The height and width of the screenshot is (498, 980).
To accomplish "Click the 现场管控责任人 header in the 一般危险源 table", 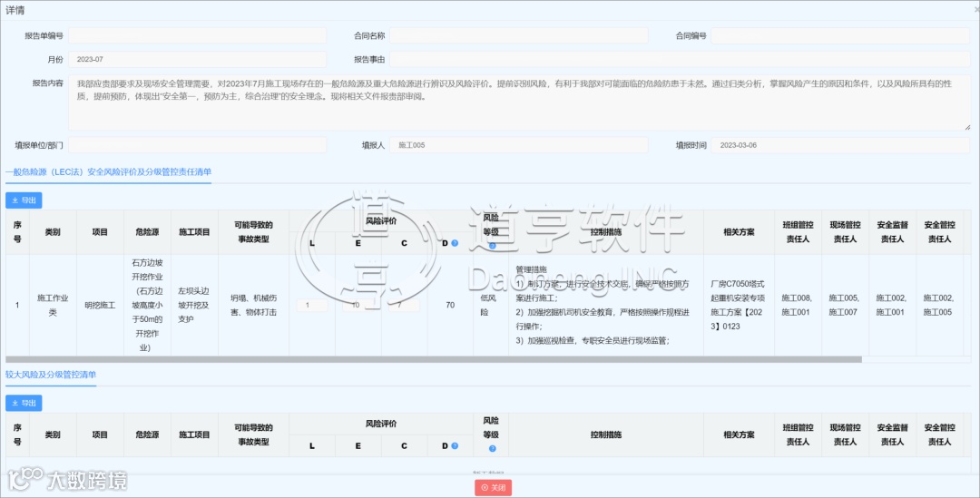I will coord(845,232).
